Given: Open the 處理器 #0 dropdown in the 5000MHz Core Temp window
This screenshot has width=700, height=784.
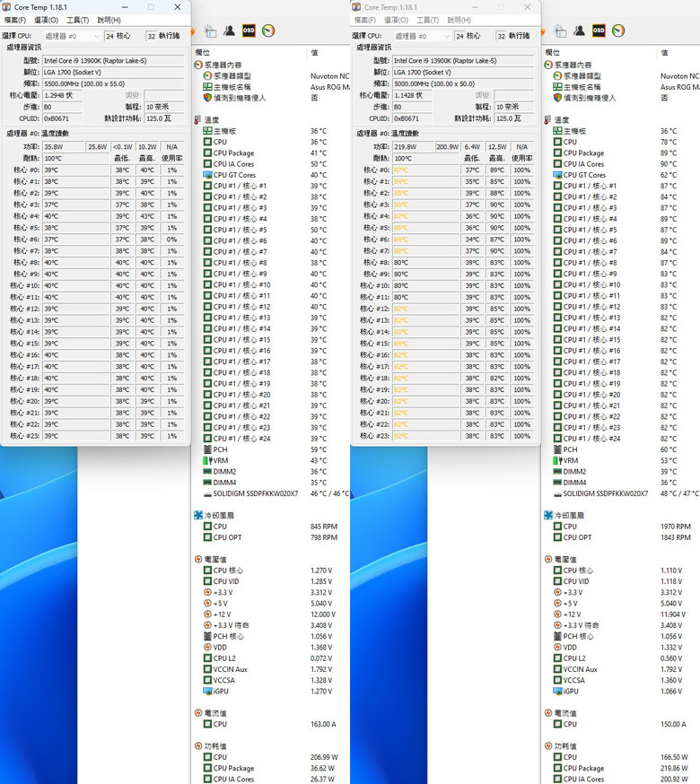Looking at the screenshot, I should (x=422, y=36).
